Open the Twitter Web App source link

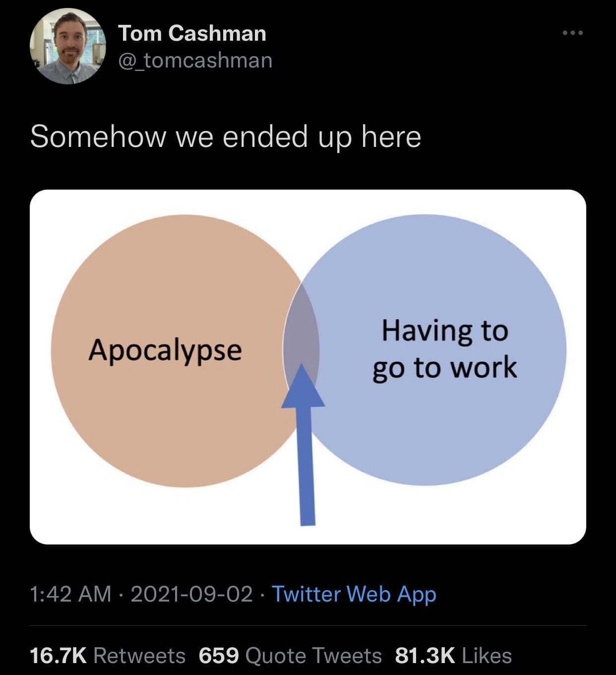click(354, 594)
